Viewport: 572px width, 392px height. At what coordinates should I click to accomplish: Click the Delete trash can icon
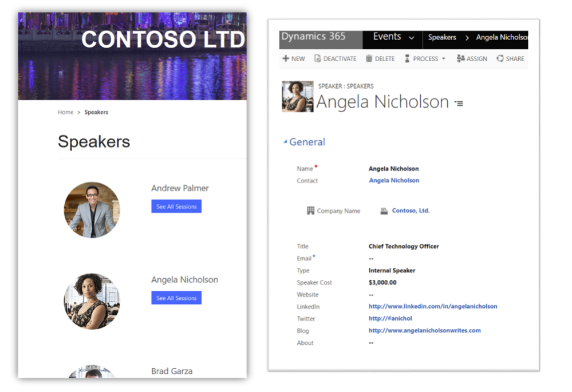(369, 58)
